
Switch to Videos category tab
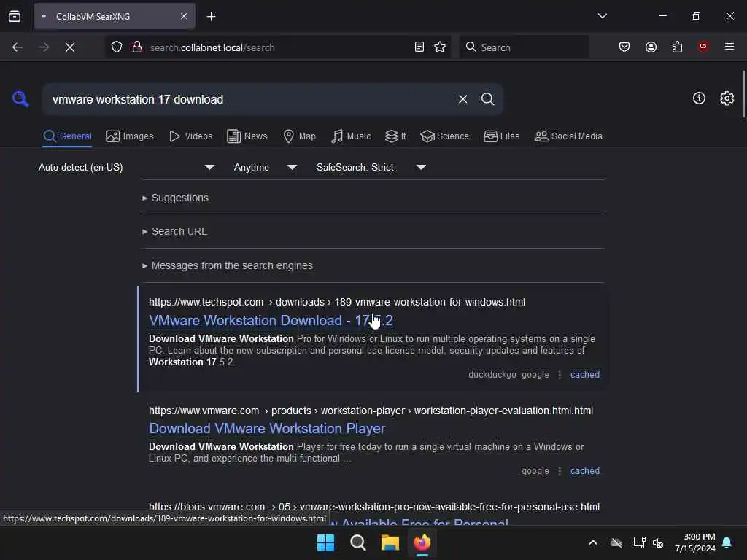[x=190, y=136]
